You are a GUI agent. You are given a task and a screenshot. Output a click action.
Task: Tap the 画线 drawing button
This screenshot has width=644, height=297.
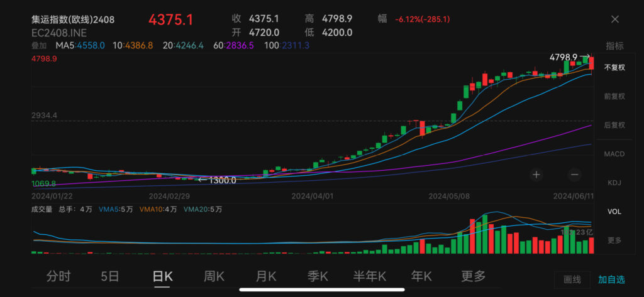(572, 280)
